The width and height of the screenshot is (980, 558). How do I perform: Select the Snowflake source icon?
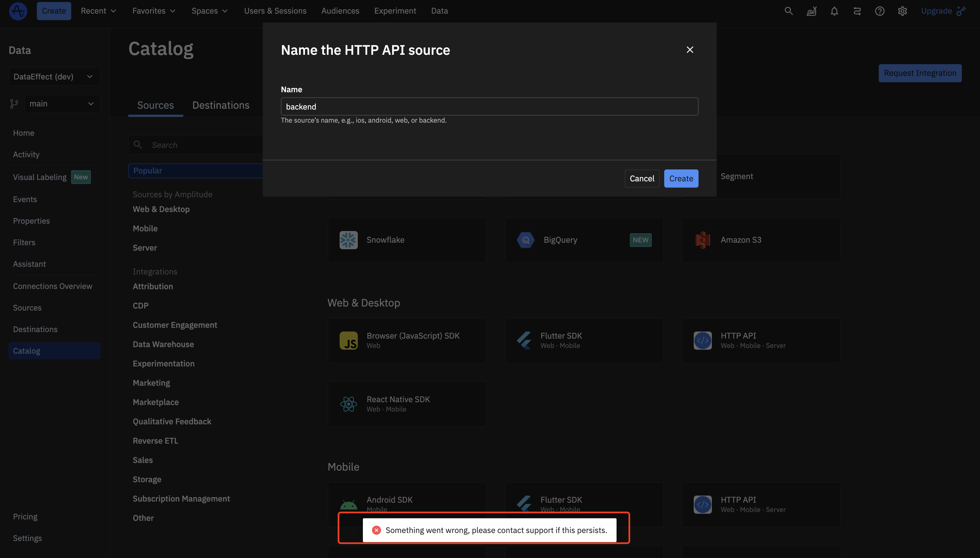click(x=348, y=240)
